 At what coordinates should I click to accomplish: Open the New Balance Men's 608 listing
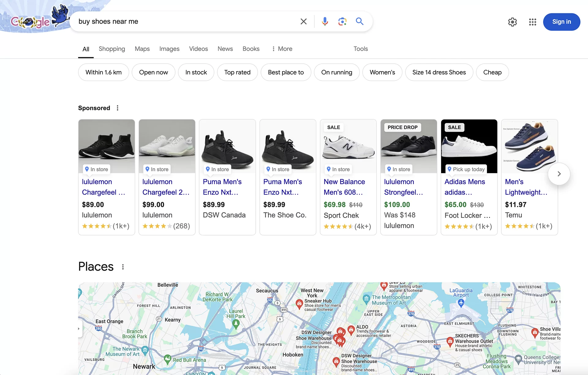tap(348, 177)
